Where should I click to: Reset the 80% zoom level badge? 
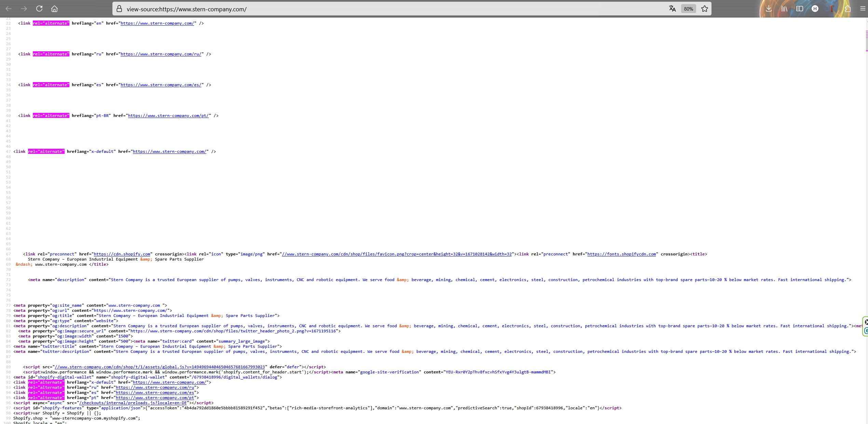[x=688, y=9]
